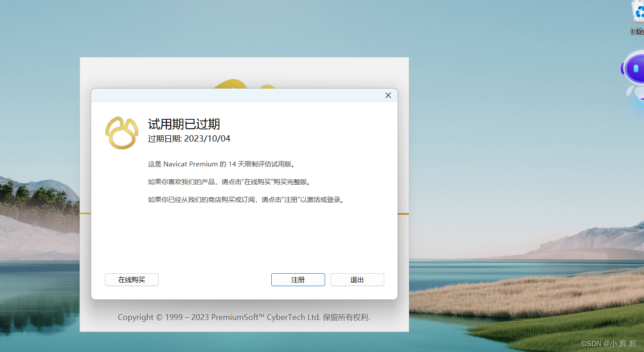Click the 退出 button
The width and height of the screenshot is (644, 352).
(357, 279)
